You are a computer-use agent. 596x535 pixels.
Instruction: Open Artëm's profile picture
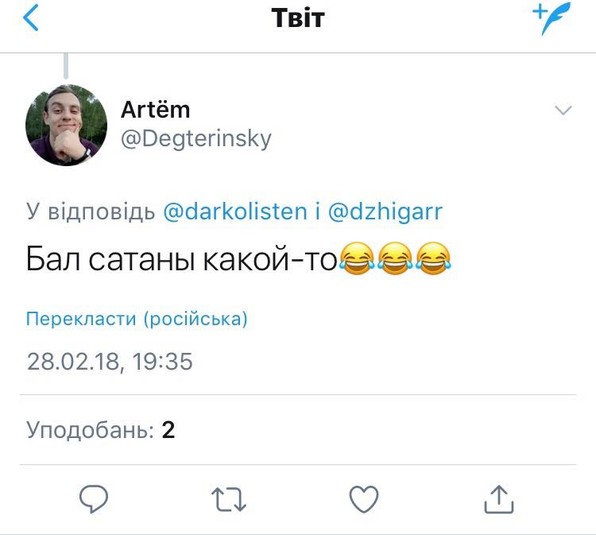pos(66,125)
